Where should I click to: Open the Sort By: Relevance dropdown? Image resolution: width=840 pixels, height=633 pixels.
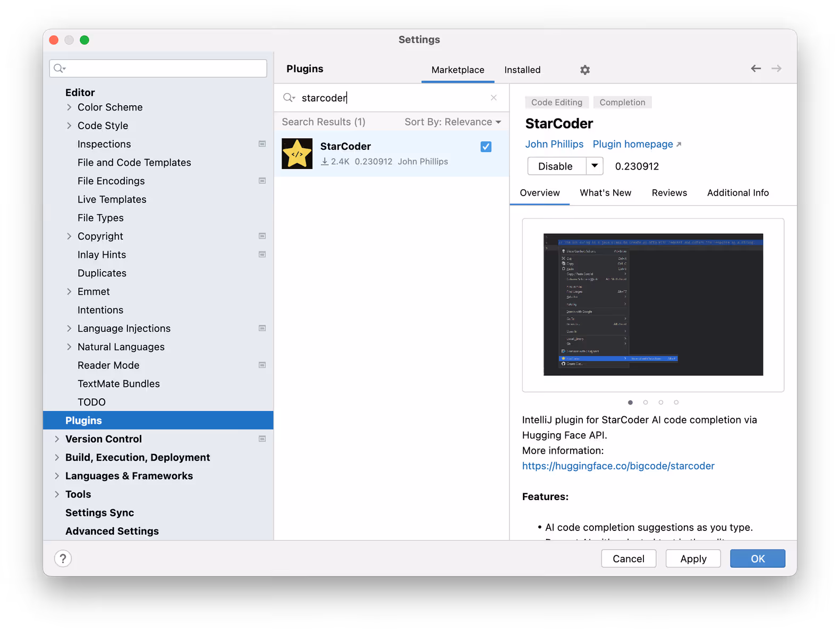(453, 122)
